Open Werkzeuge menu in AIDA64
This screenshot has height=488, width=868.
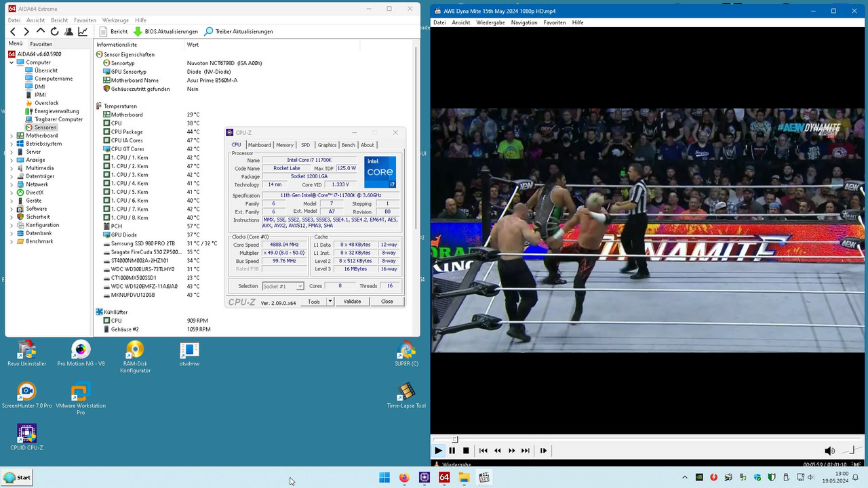tap(116, 20)
